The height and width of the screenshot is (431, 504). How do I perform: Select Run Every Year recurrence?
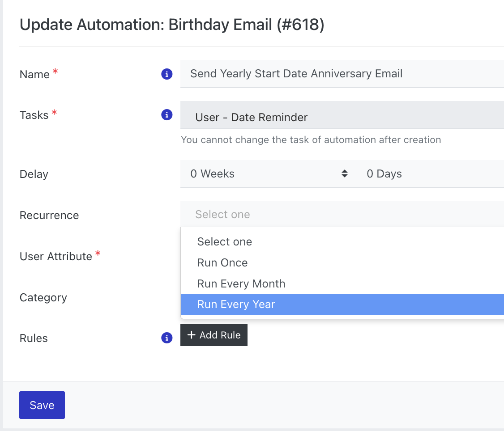click(x=236, y=304)
